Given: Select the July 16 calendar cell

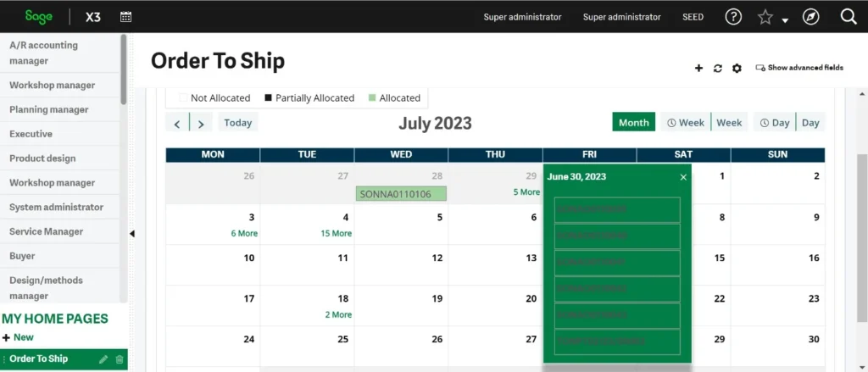Looking at the screenshot, I should [778, 264].
